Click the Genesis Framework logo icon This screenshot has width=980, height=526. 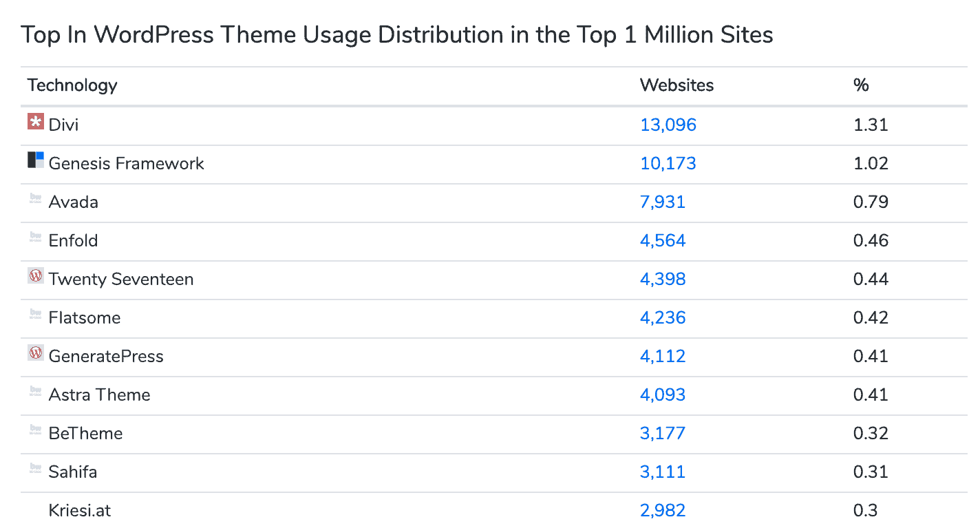click(36, 160)
